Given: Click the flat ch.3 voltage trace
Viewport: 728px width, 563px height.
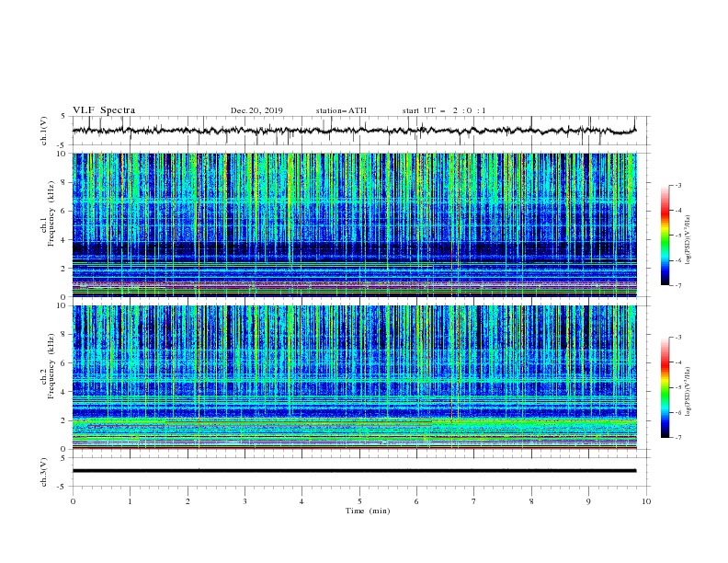Looking at the screenshot, I should 354,471.
